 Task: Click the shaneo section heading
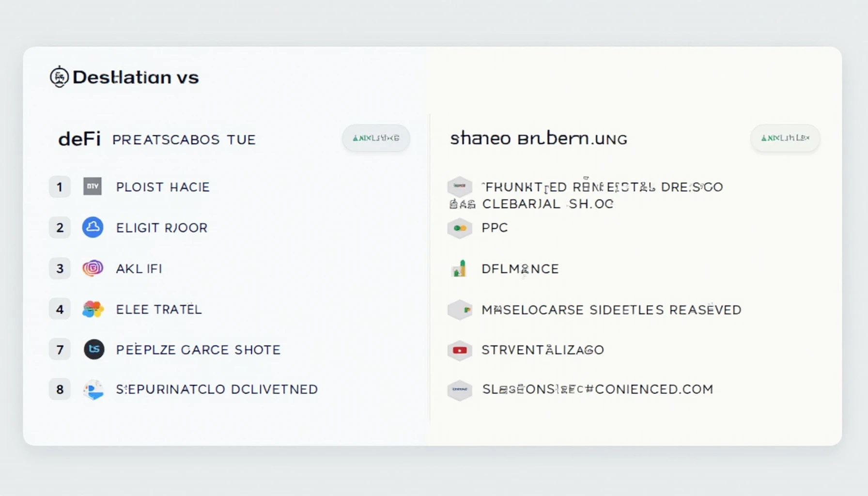[539, 139]
